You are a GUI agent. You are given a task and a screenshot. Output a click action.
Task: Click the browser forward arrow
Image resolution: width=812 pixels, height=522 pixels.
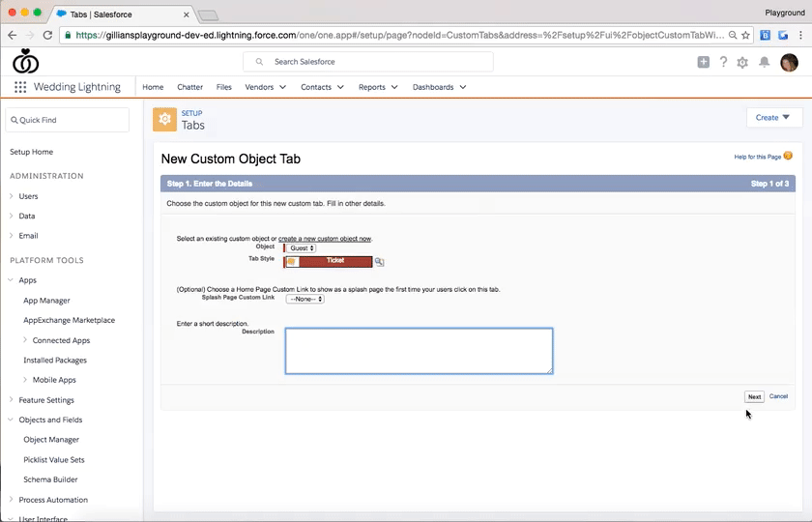click(30, 35)
